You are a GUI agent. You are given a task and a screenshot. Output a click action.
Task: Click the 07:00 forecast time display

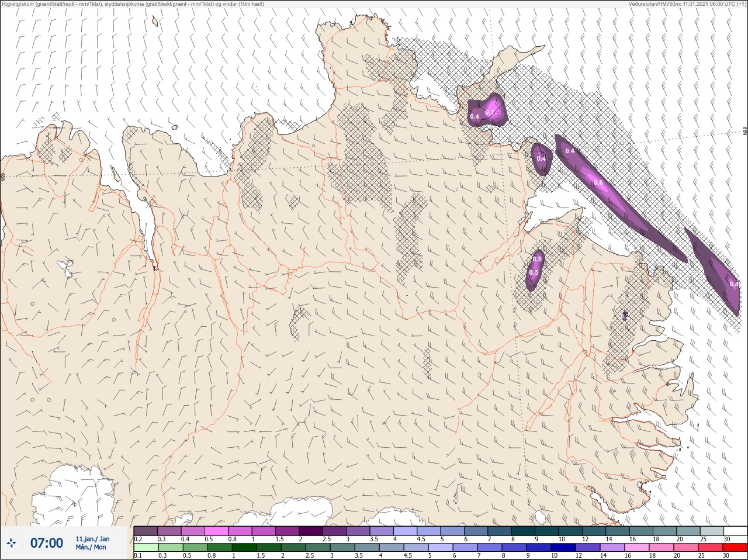tap(47, 543)
